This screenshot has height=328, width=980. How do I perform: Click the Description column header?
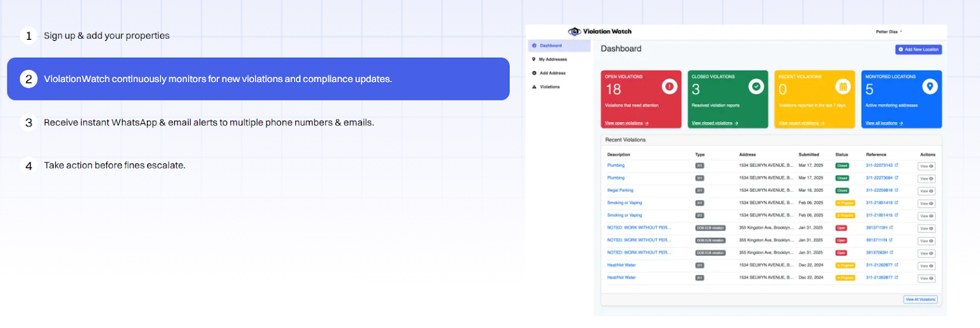[x=619, y=154]
